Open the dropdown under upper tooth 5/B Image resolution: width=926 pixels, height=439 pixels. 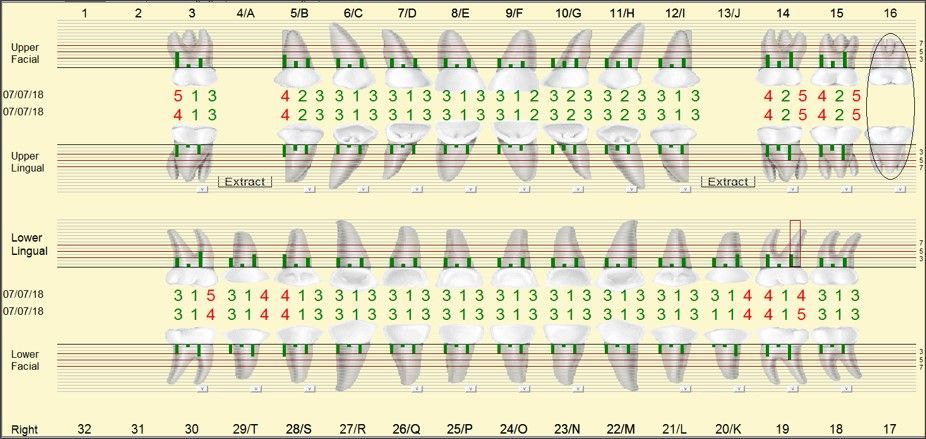pyautogui.click(x=309, y=190)
